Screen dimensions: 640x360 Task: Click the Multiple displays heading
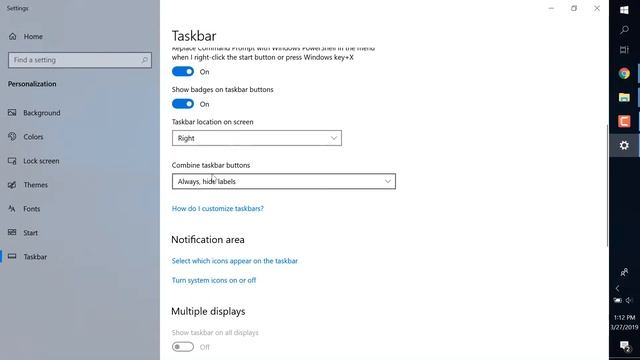coord(208,311)
